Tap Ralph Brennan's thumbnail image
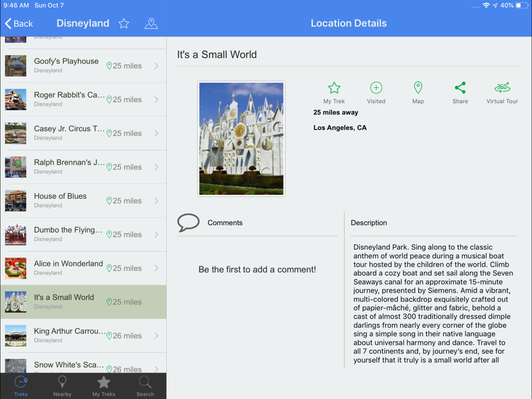This screenshot has width=532, height=399. (x=15, y=167)
